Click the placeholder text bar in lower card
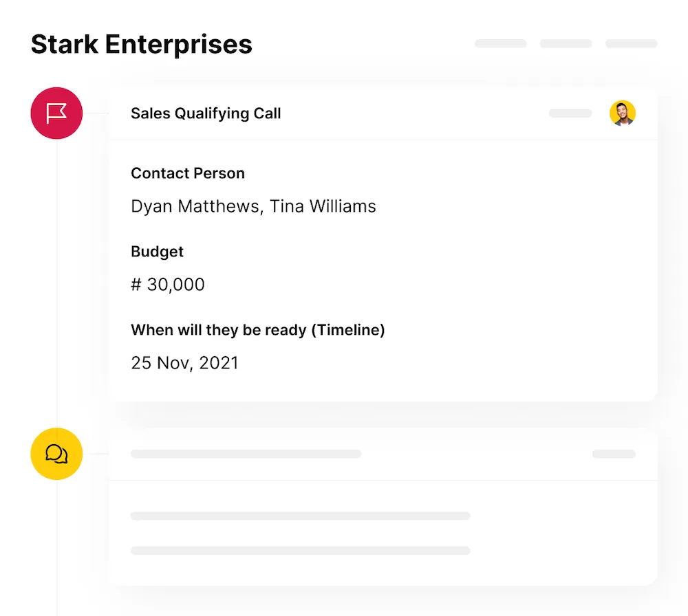The width and height of the screenshot is (688, 616). click(x=246, y=454)
